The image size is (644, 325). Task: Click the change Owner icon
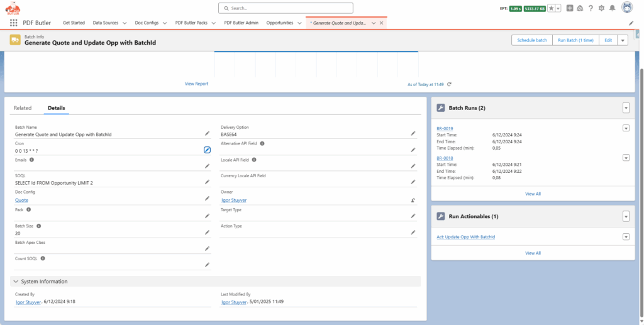click(x=413, y=201)
